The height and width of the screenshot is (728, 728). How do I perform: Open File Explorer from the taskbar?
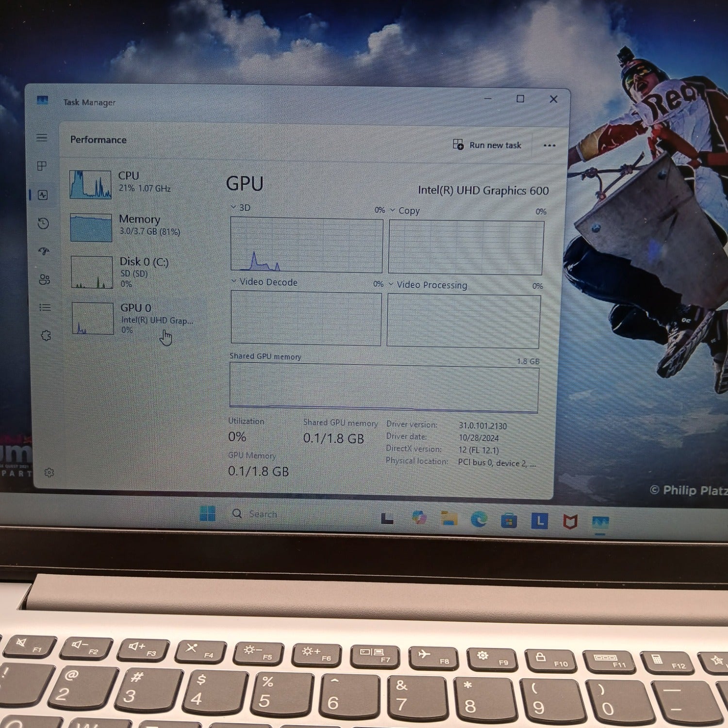click(x=449, y=518)
